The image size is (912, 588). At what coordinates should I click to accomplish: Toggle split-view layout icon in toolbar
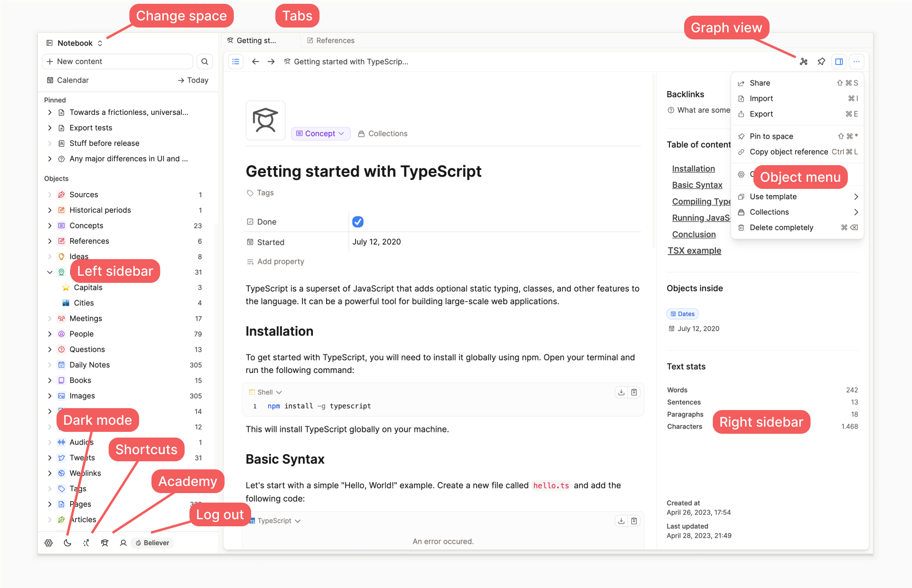point(838,62)
